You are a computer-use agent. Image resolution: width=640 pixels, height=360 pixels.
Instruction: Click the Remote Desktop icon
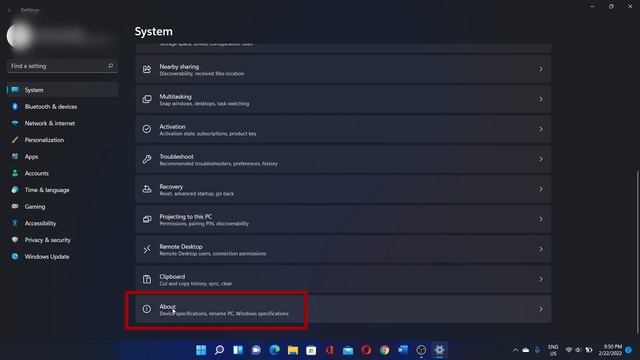click(x=147, y=249)
